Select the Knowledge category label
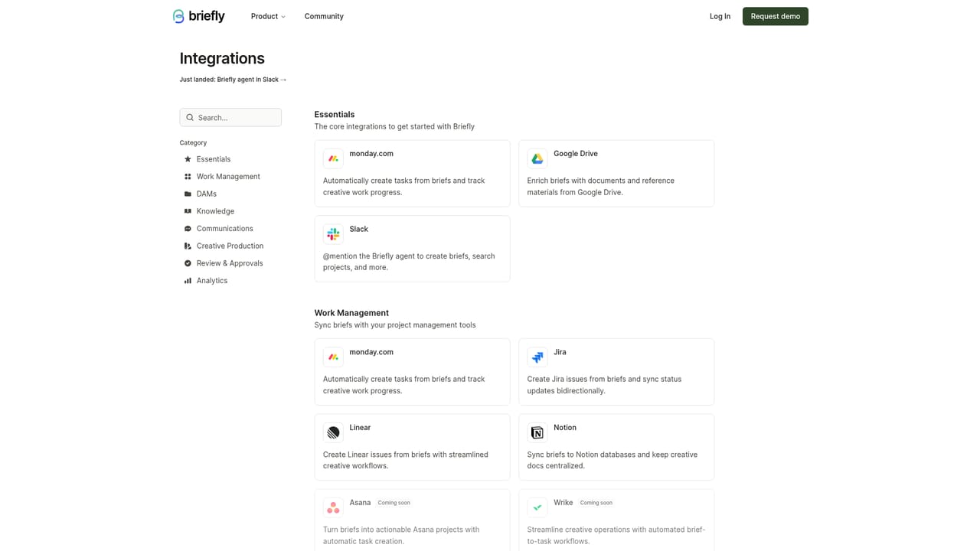The height and width of the screenshot is (551, 980). 215,211
